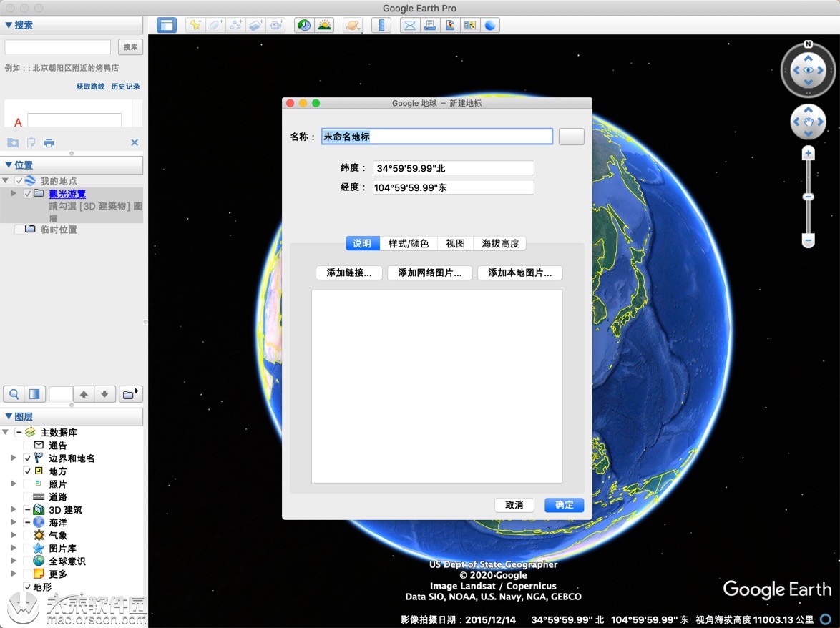Record a tour from toolbar
The width and height of the screenshot is (840, 628).
(276, 25)
